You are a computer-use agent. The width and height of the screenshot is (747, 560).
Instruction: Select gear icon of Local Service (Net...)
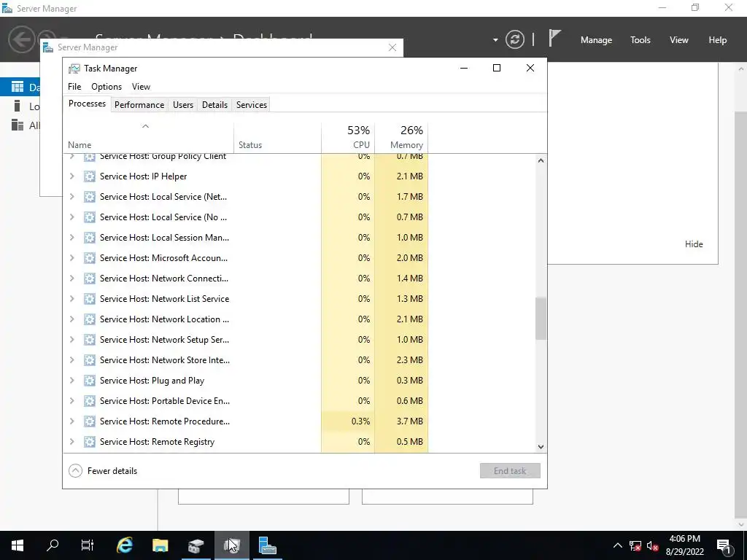pyautogui.click(x=90, y=197)
